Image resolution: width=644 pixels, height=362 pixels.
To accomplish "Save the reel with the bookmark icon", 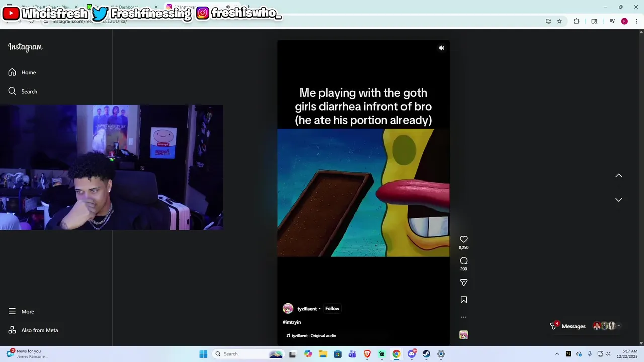I will [464, 300].
